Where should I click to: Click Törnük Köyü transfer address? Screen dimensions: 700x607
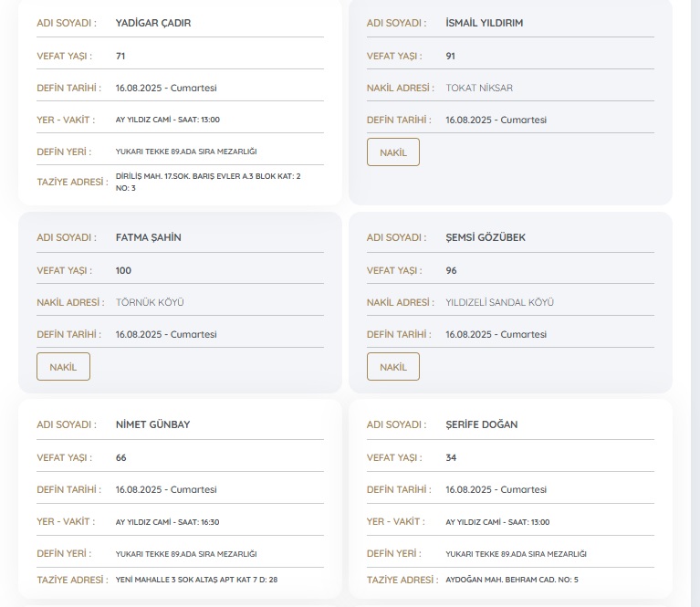(150, 302)
